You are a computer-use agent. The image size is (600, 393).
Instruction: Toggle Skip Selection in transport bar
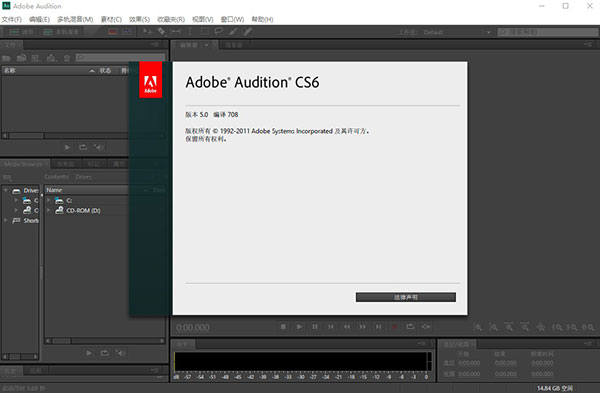point(426,327)
